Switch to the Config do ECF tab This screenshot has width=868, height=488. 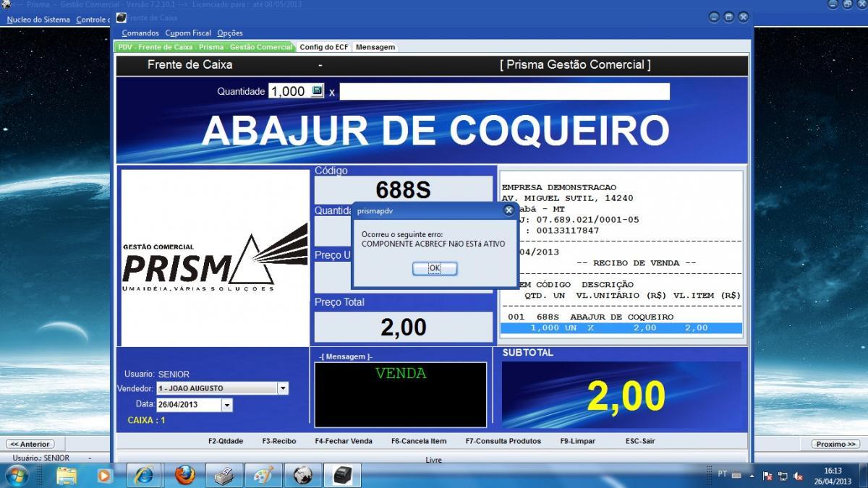point(324,47)
